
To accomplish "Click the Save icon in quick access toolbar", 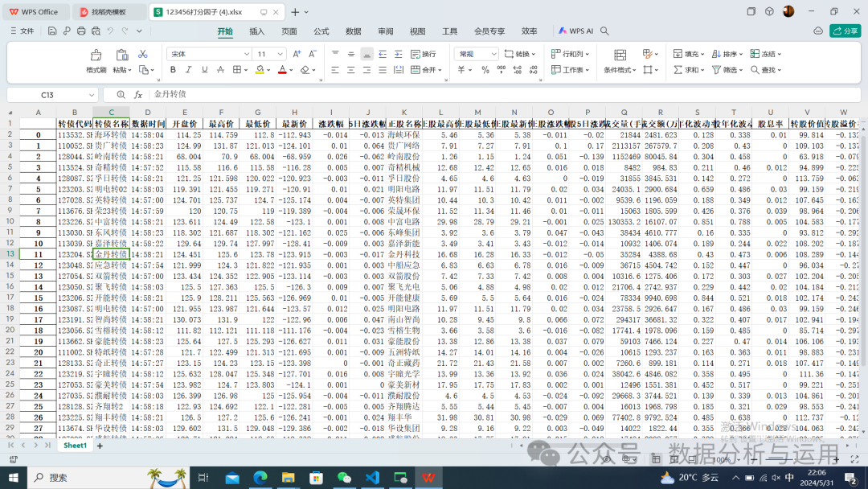I will 52,31.
